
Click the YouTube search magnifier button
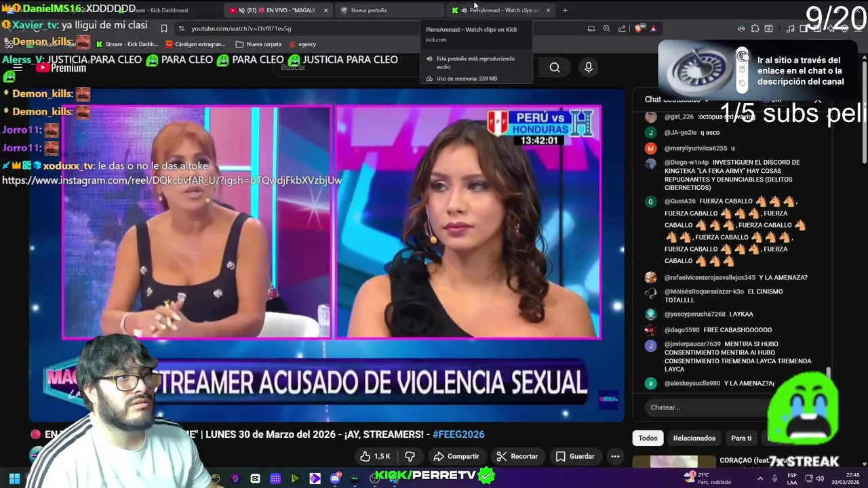555,67
